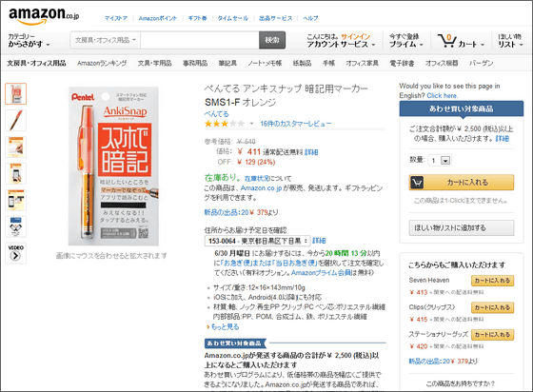Add Clips(クリップス) offer to cart
Viewport: 533px width, 392px height.
click(492, 307)
